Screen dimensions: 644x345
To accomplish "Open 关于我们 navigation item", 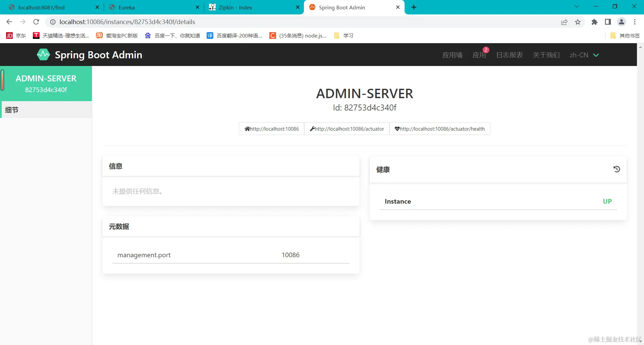I will click(546, 55).
